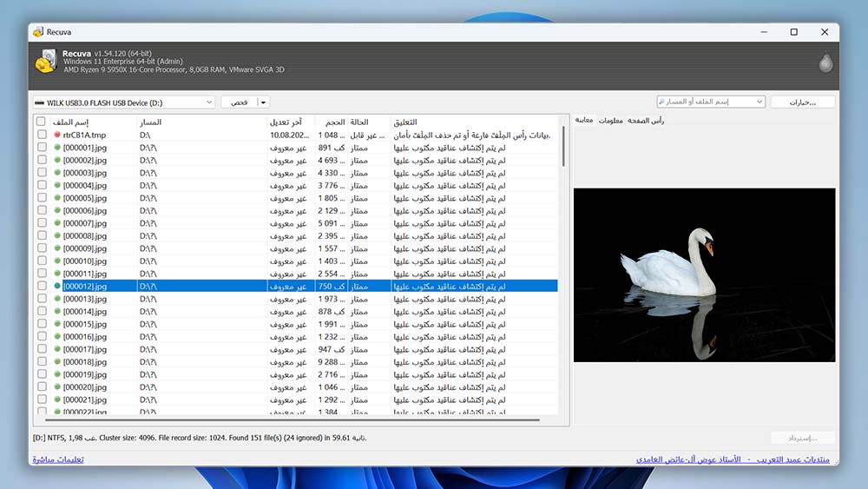Toggle the select-all checkbox in the header row
The width and height of the screenshot is (868, 489).
pyautogui.click(x=41, y=122)
